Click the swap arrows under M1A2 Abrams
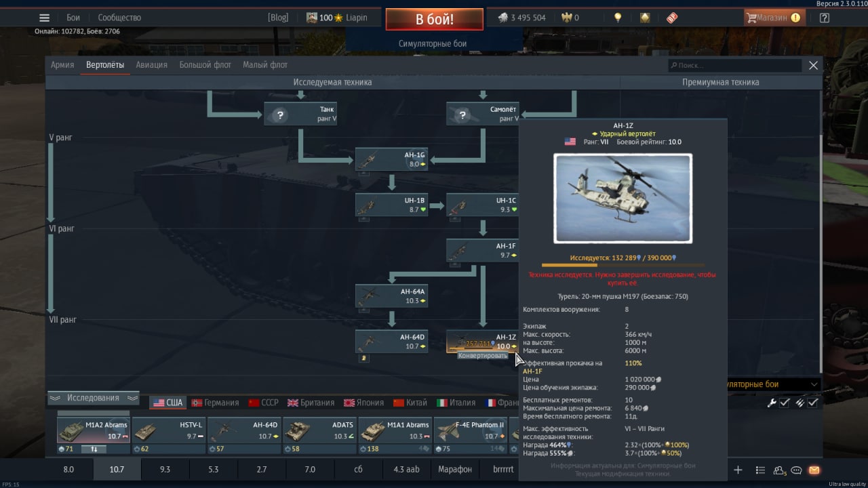 point(94,449)
